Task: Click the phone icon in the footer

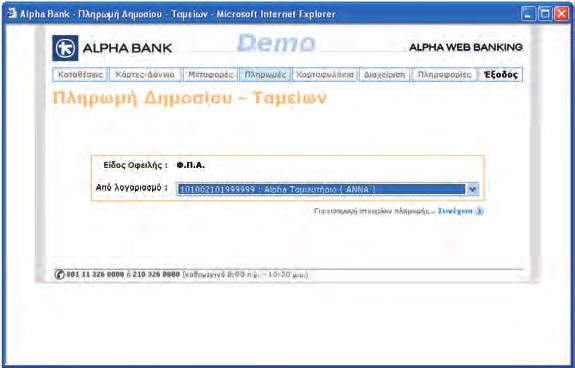Action: pyautogui.click(x=59, y=274)
